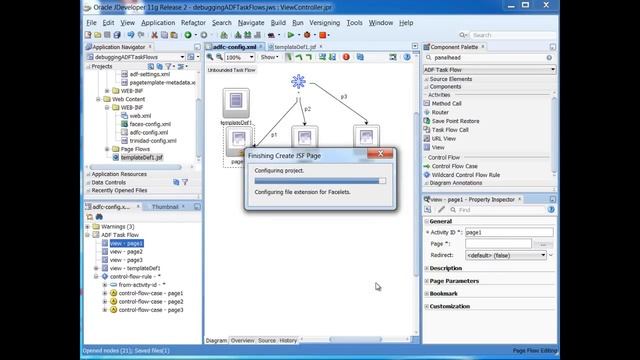Select view - page2 in structure tree
The width and height of the screenshot is (640, 360).
tap(126, 252)
